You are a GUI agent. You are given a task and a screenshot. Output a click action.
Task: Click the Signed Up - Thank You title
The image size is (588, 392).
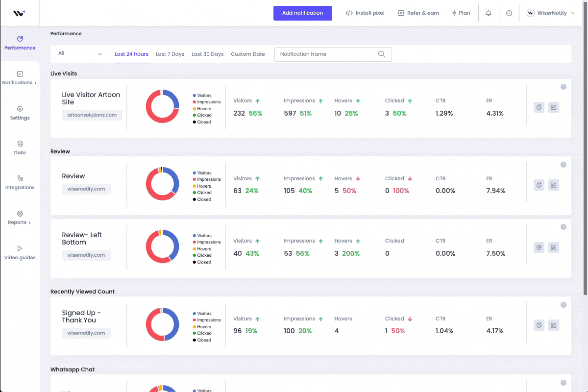click(x=81, y=317)
